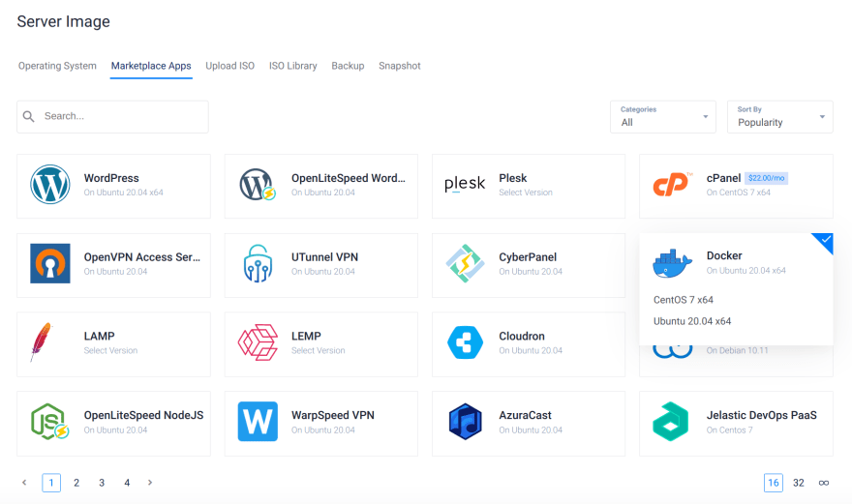852x504 pixels.
Task: Click the CyberPanel logo icon
Action: click(465, 263)
